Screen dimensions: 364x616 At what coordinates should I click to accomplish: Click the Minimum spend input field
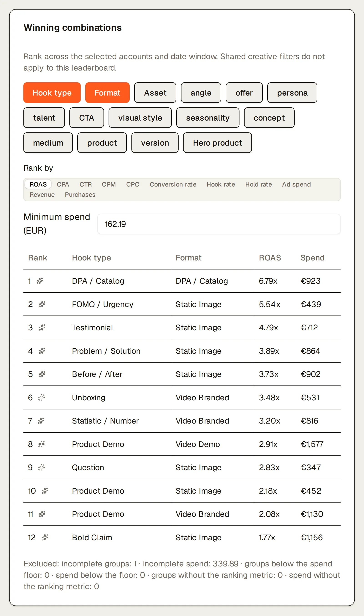coord(219,224)
